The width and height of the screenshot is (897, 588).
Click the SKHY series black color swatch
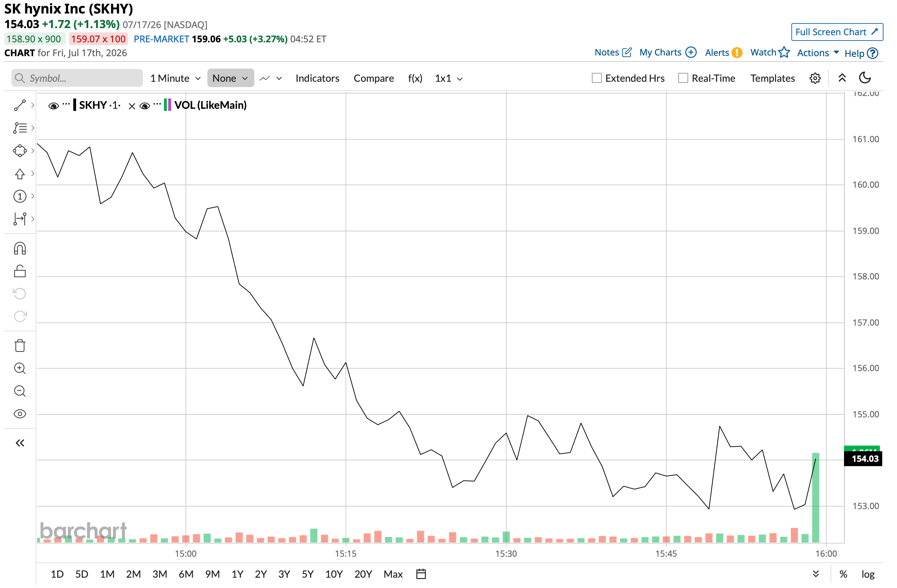(75, 105)
